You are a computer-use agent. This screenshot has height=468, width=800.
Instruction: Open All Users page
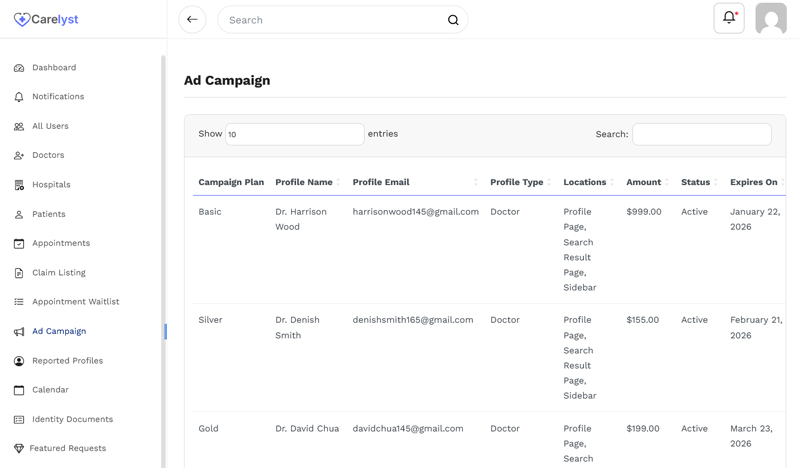click(x=50, y=126)
